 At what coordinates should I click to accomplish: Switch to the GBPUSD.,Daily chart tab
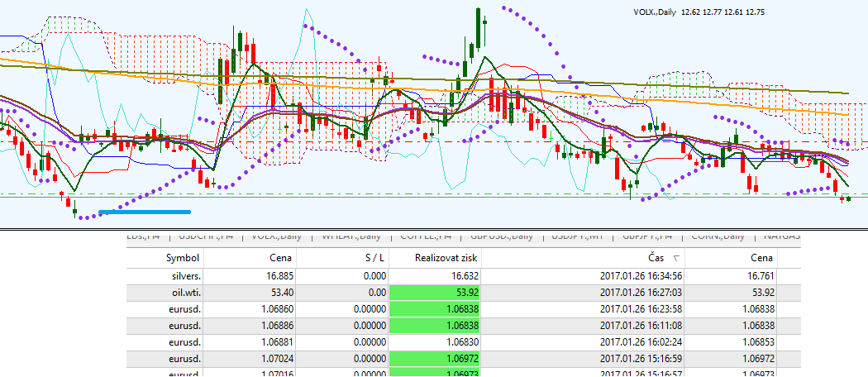(x=502, y=236)
